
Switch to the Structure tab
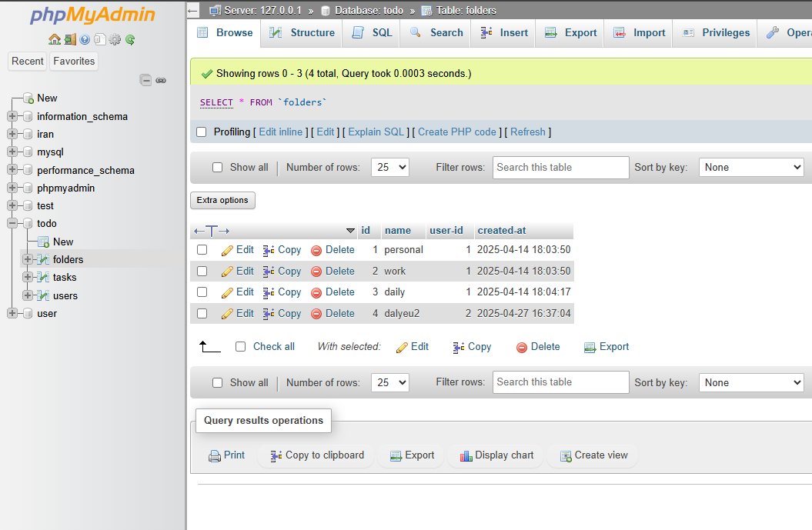tap(302, 32)
